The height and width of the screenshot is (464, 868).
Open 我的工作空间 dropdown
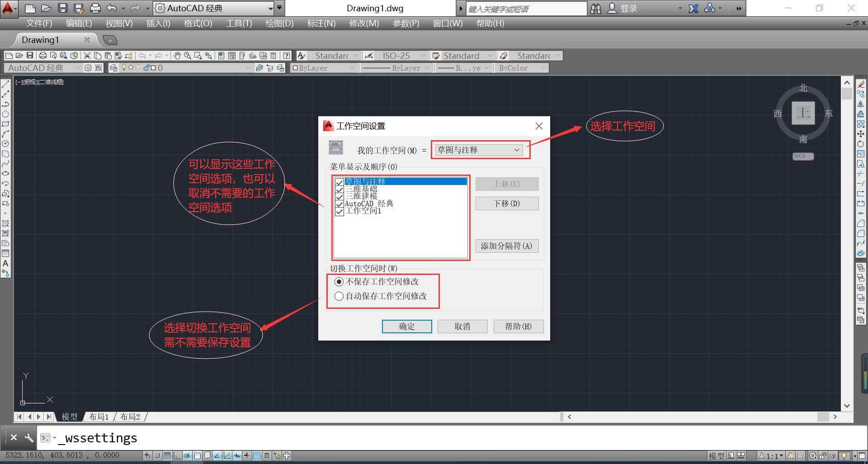478,150
